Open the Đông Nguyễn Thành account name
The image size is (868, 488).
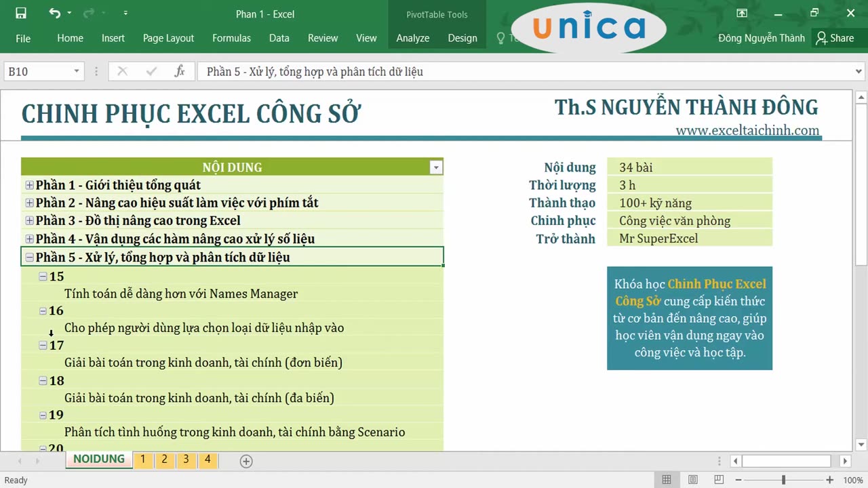tap(762, 38)
